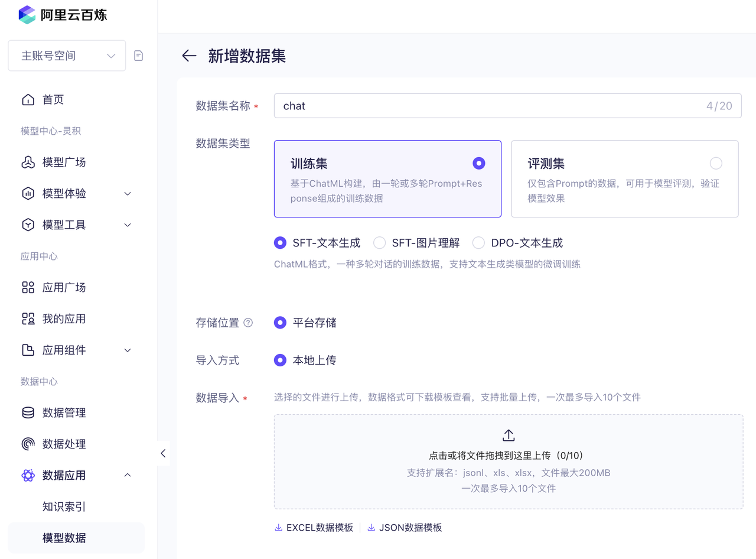Open 我的应用 in the sidebar
756x559 pixels.
[x=64, y=318]
